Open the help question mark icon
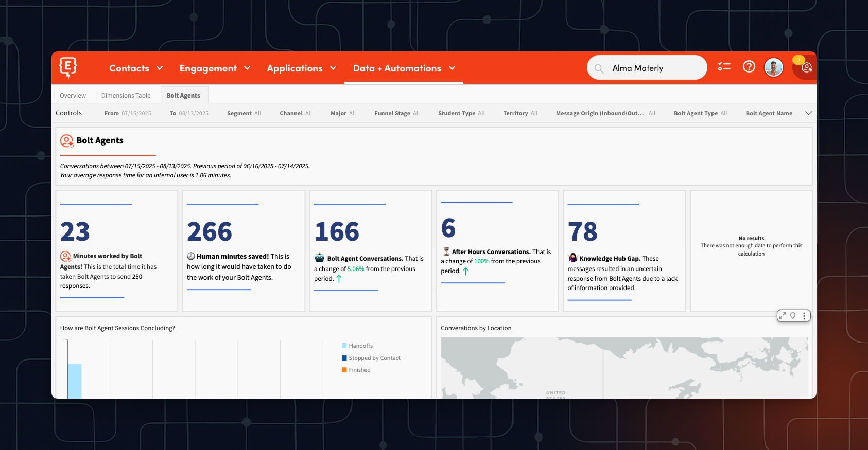The height and width of the screenshot is (450, 868). tap(749, 66)
